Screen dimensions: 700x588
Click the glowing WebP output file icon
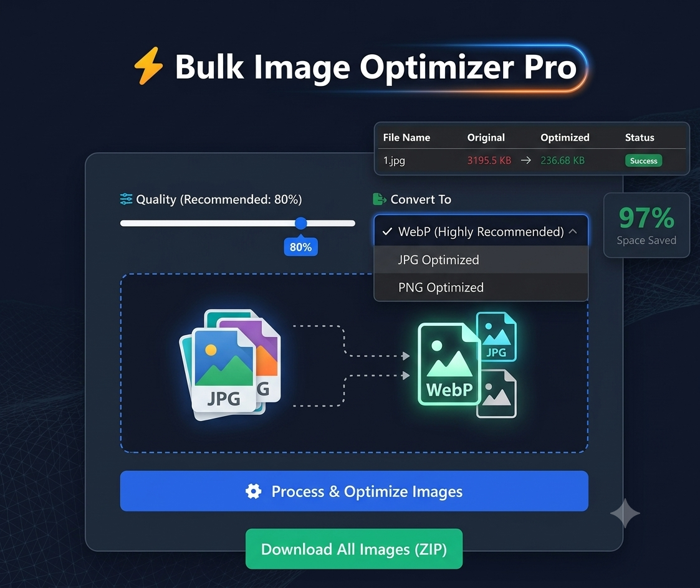pyautogui.click(x=449, y=364)
